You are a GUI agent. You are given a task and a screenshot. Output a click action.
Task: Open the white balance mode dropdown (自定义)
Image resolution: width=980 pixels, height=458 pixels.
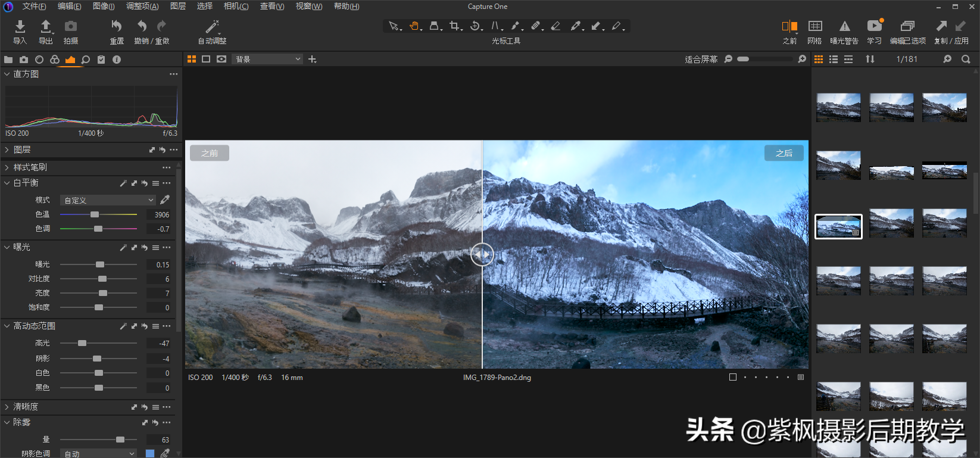pos(108,201)
